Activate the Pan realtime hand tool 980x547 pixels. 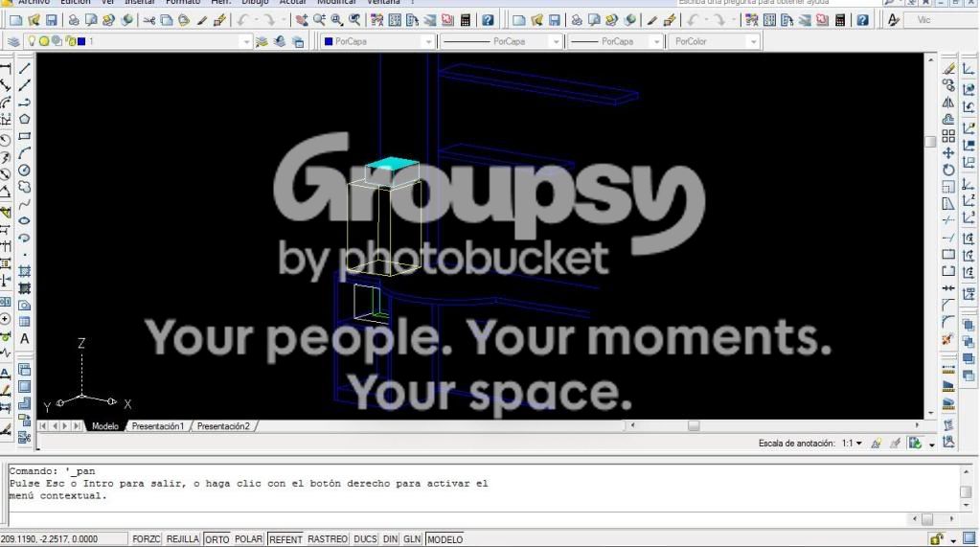(301, 20)
